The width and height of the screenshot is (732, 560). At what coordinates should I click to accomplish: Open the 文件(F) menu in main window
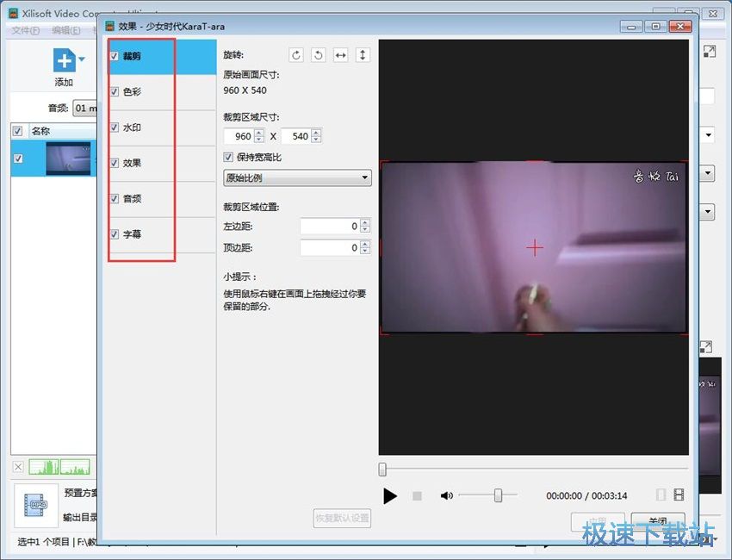point(25,30)
